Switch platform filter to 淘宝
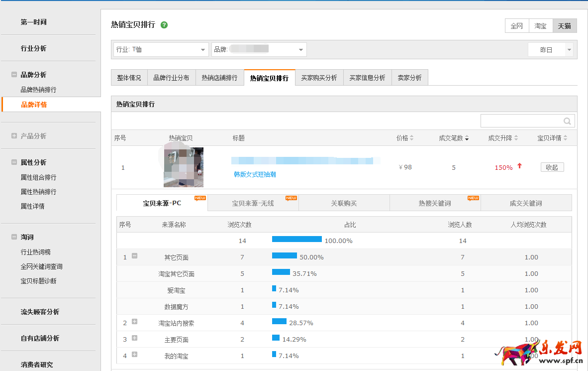Image resolution: width=588 pixels, height=371 pixels. (x=541, y=26)
